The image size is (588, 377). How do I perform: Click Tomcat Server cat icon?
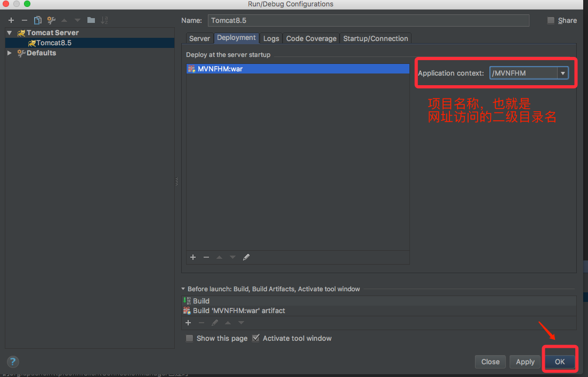21,33
